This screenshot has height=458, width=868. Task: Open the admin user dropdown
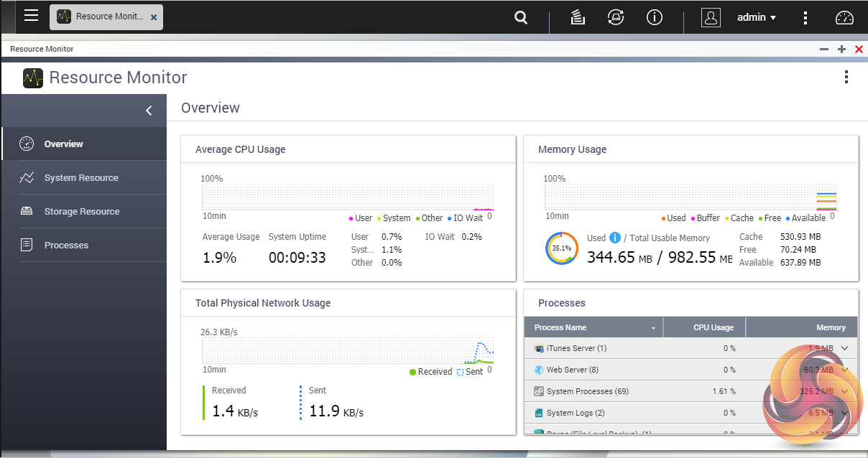(757, 18)
